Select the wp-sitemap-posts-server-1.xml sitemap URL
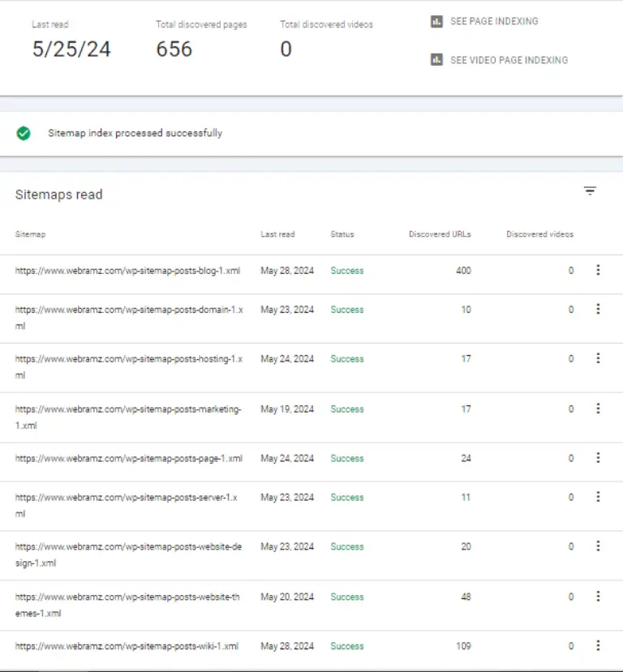This screenshot has height=672, width=623. coord(127,505)
